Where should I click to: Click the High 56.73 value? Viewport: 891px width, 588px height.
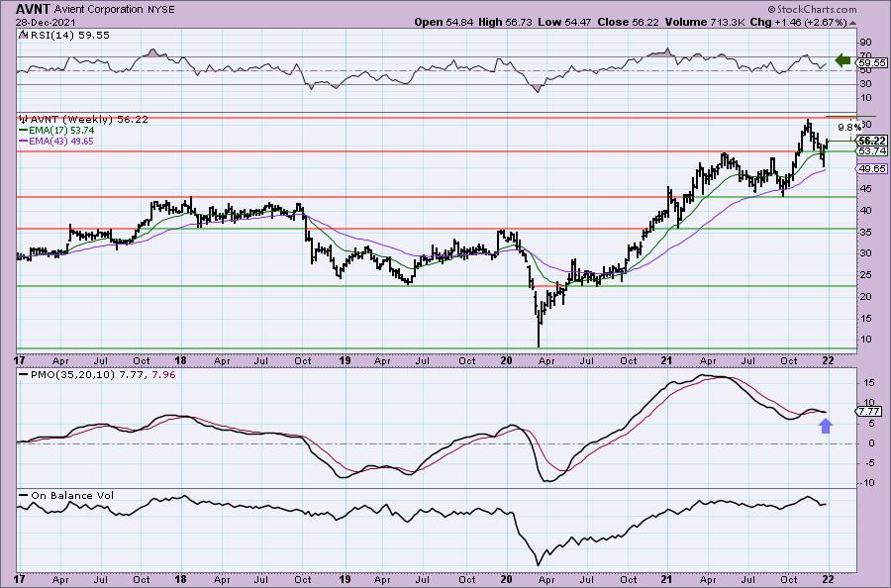(x=504, y=22)
